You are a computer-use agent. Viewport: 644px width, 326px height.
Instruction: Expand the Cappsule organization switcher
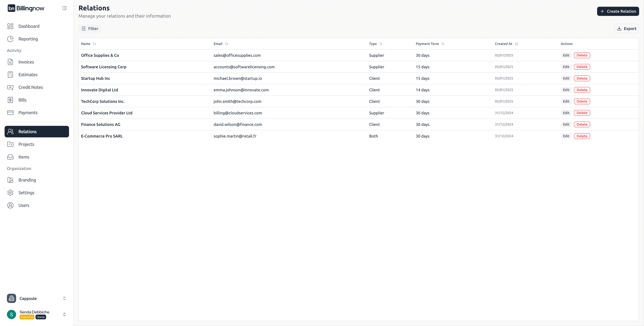pos(64,298)
